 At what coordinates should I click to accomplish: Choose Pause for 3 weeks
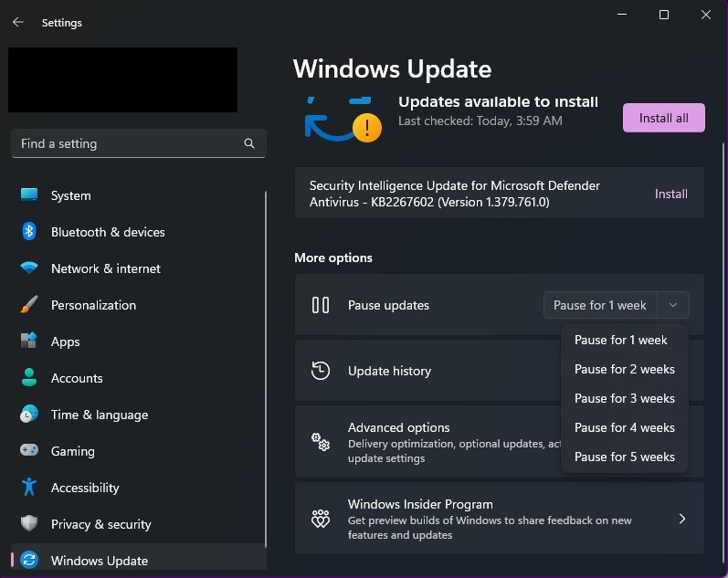click(x=625, y=398)
